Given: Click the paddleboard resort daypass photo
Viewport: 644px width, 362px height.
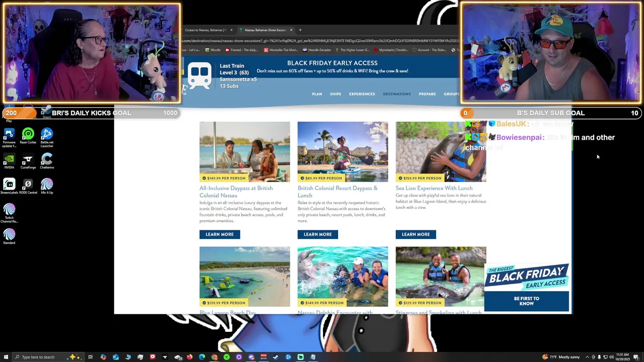Looking at the screenshot, I should coord(343,151).
